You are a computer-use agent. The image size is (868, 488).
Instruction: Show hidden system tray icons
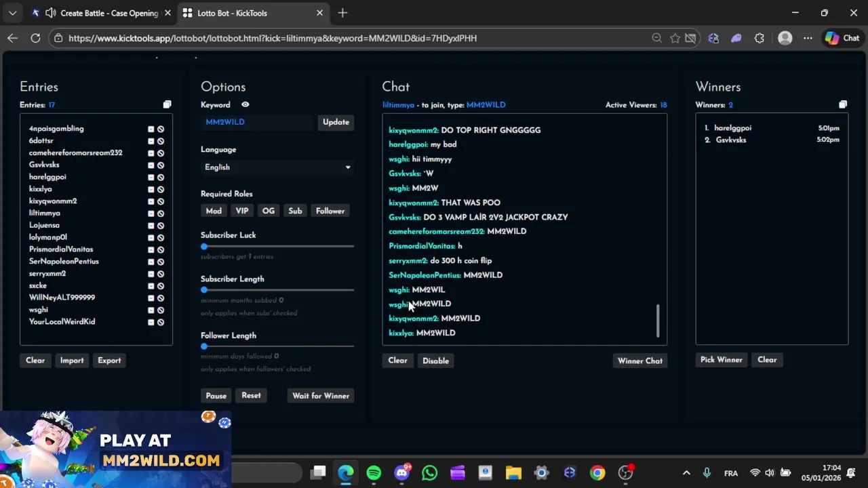686,473
